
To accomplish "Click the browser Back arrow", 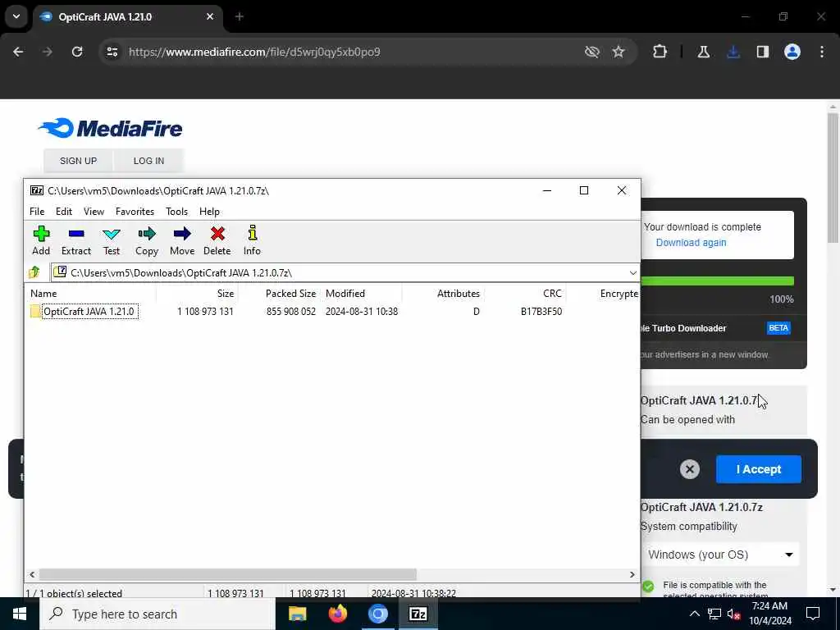I will (18, 52).
